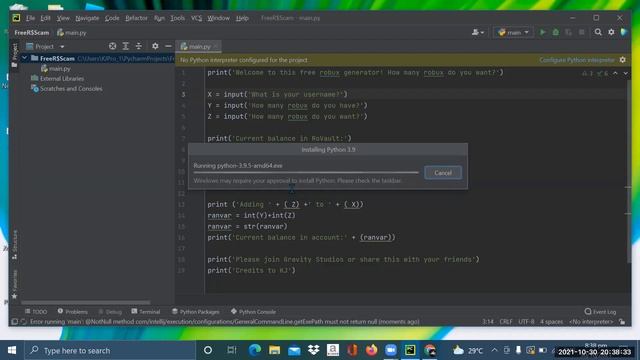The height and width of the screenshot is (360, 640).
Task: Start debugging with the green bug icon
Action: coord(556,32)
